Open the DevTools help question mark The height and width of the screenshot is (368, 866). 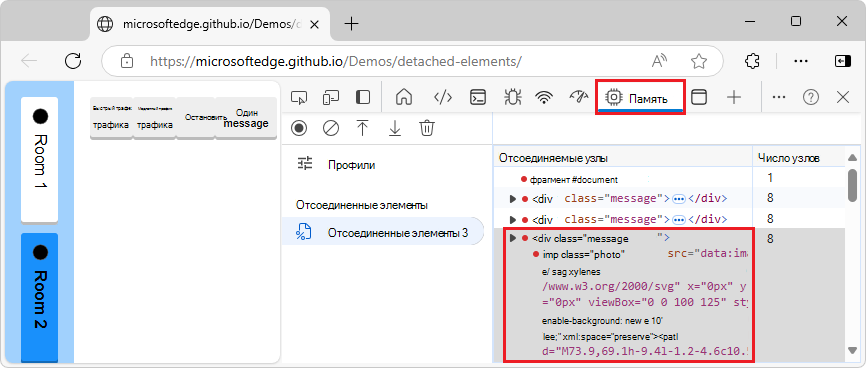810,98
